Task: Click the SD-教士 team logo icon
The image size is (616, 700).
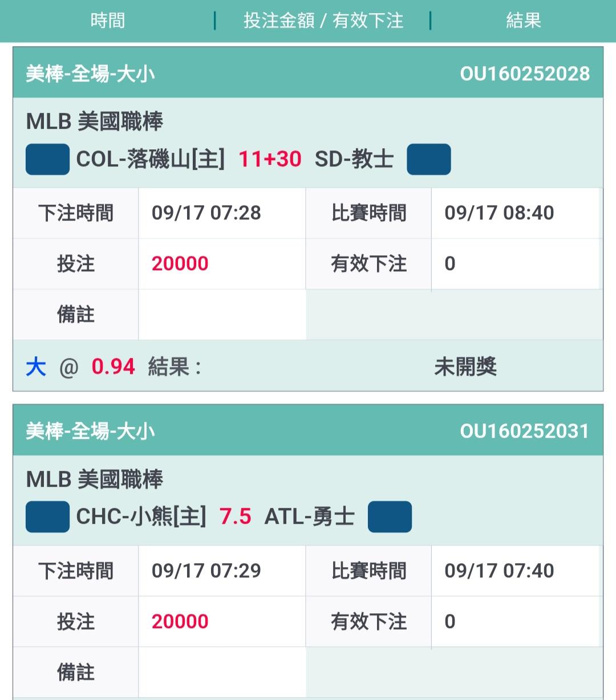Action: coord(429,159)
